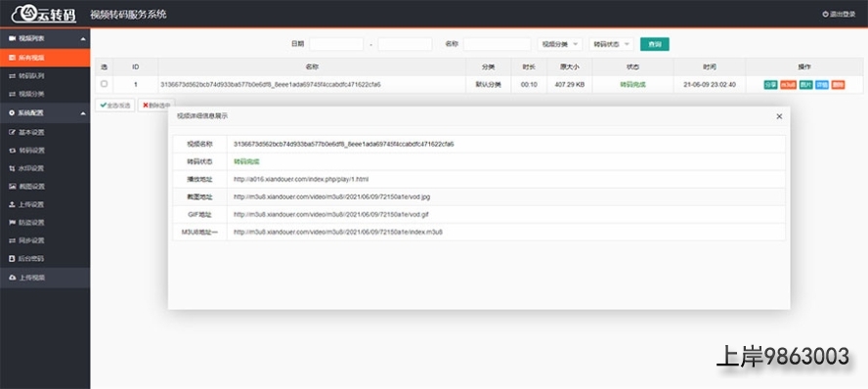Click the icon beside 后台密码
The width and height of the screenshot is (868, 389).
[x=12, y=258]
